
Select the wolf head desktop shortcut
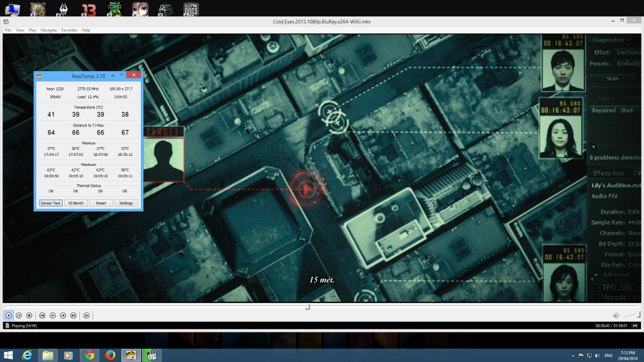coord(165,9)
